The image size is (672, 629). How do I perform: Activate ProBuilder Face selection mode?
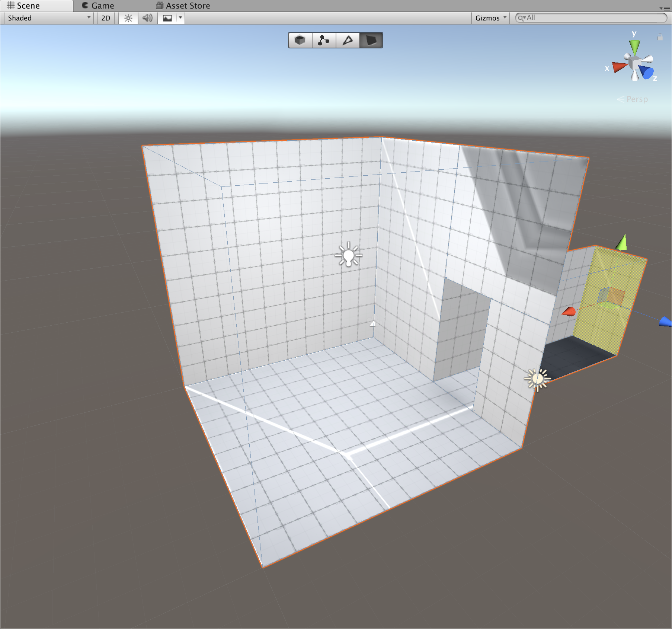[371, 40]
